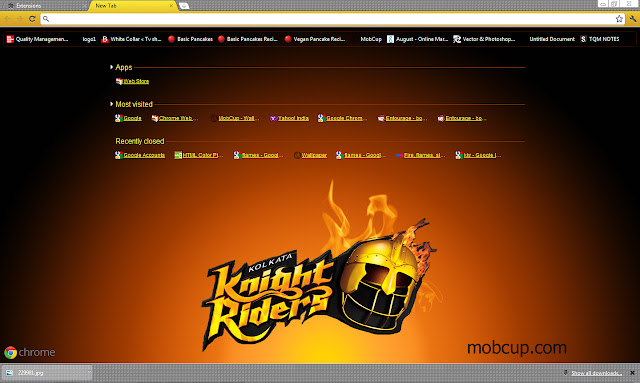The height and width of the screenshot is (383, 640).
Task: Reopen the Google Accounts page
Action: 140,155
